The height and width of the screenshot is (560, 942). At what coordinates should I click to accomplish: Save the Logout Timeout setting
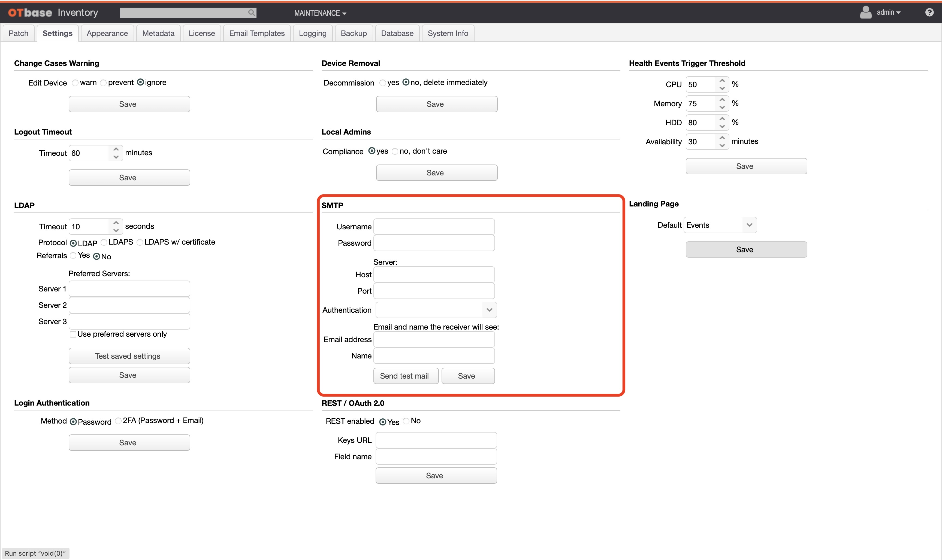129,178
